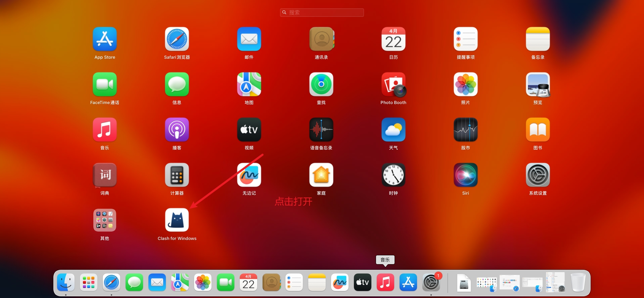Open 系统设置 from the Launchpad grid
This screenshot has width=644, height=298.
538,175
